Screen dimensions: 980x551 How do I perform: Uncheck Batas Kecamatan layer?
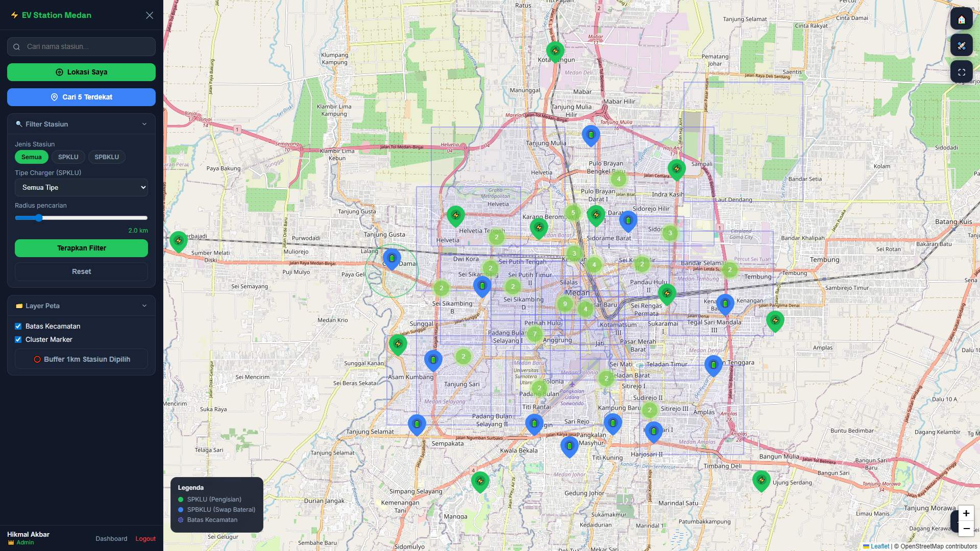click(18, 326)
